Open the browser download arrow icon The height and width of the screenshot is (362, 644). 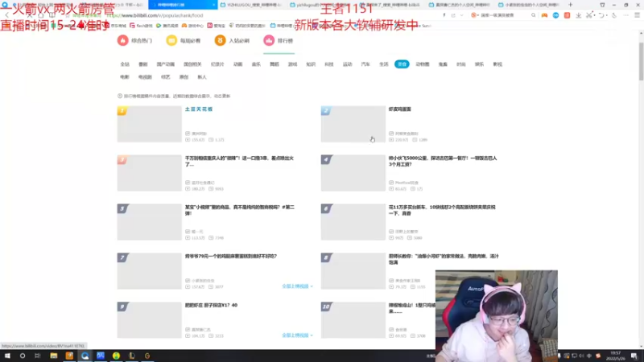point(578,15)
